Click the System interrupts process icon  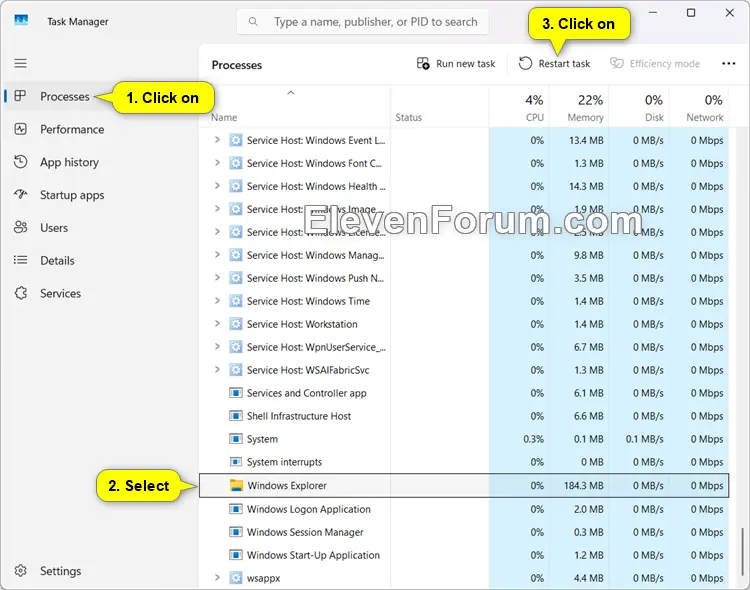click(235, 462)
